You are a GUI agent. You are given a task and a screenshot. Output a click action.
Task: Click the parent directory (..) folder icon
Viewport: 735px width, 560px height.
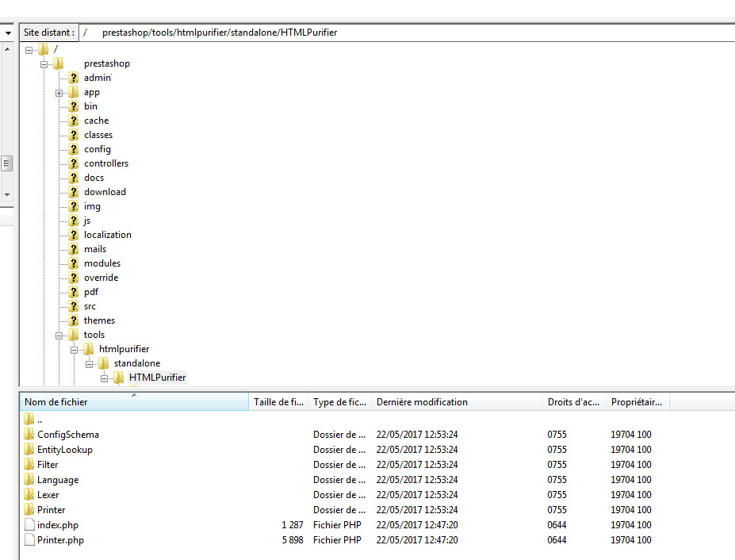29,419
